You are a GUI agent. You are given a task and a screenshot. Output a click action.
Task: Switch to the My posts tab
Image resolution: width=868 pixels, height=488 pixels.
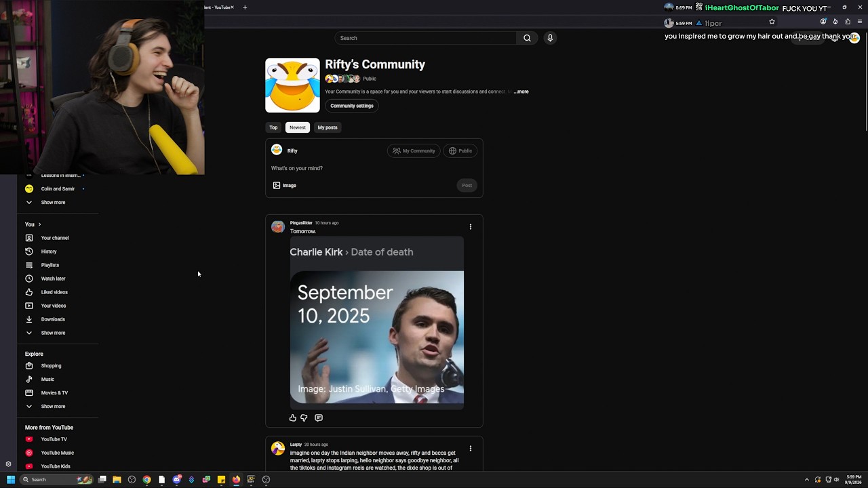(x=328, y=127)
